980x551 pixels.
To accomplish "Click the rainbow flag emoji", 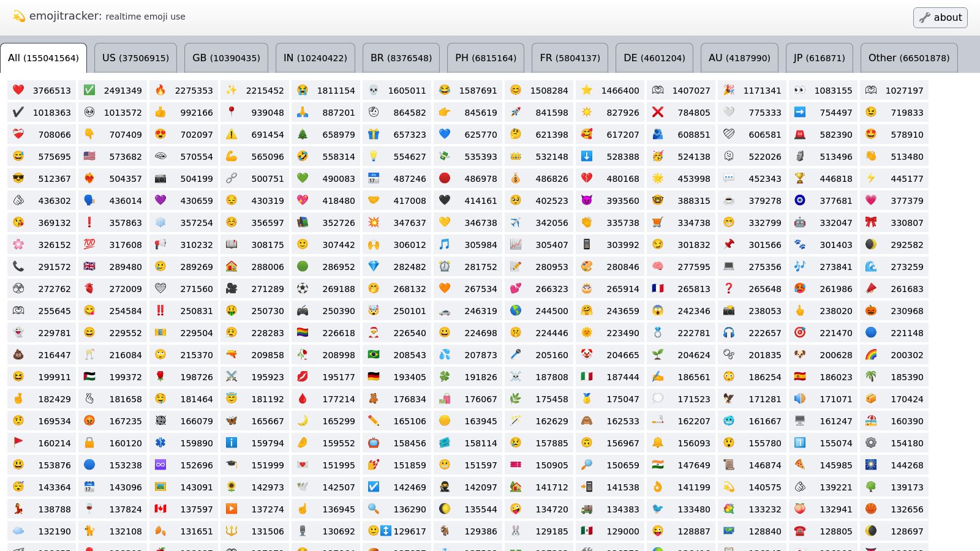I will pos(302,332).
